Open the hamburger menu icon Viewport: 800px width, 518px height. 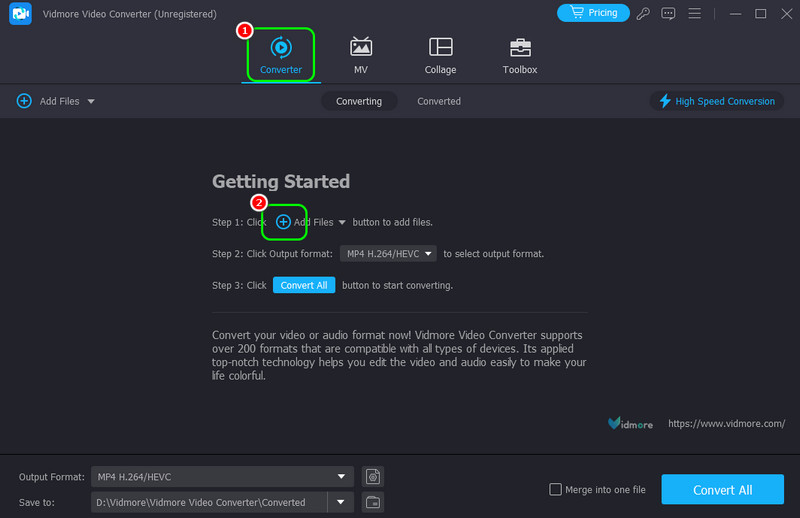point(694,13)
